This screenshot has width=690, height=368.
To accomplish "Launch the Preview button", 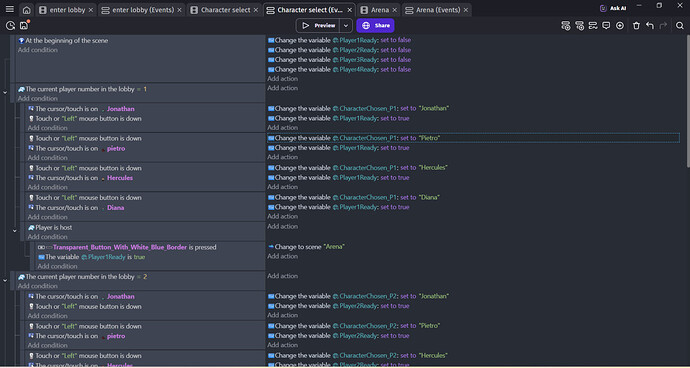I will pyautogui.click(x=319, y=26).
